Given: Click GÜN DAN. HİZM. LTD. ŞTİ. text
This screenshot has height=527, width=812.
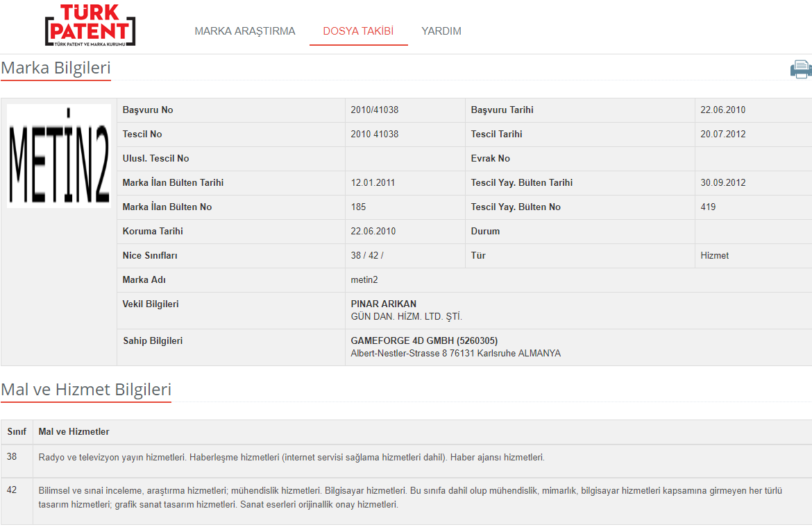Looking at the screenshot, I should (x=407, y=316).
